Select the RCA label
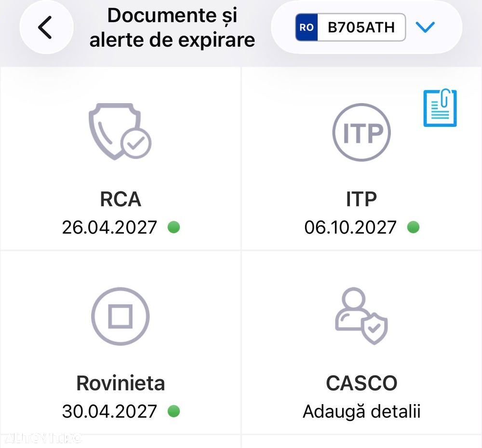The height and width of the screenshot is (448, 482). point(120,199)
